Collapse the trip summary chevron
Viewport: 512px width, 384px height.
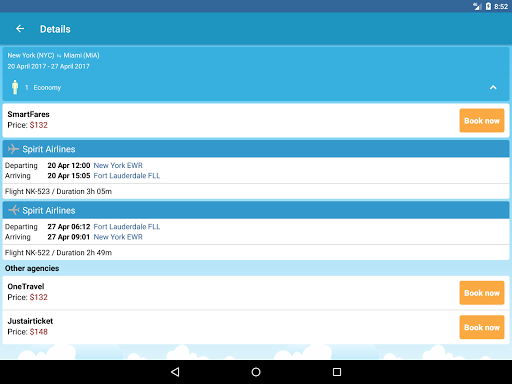point(493,87)
